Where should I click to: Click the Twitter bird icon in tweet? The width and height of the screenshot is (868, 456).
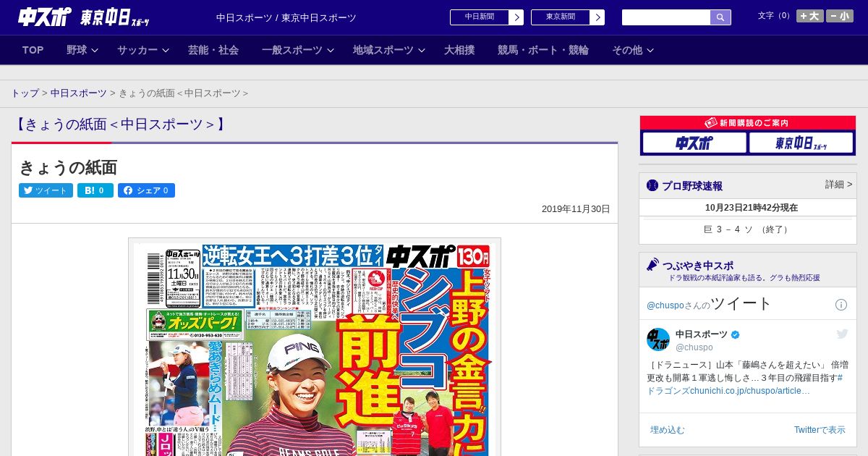pyautogui.click(x=842, y=334)
